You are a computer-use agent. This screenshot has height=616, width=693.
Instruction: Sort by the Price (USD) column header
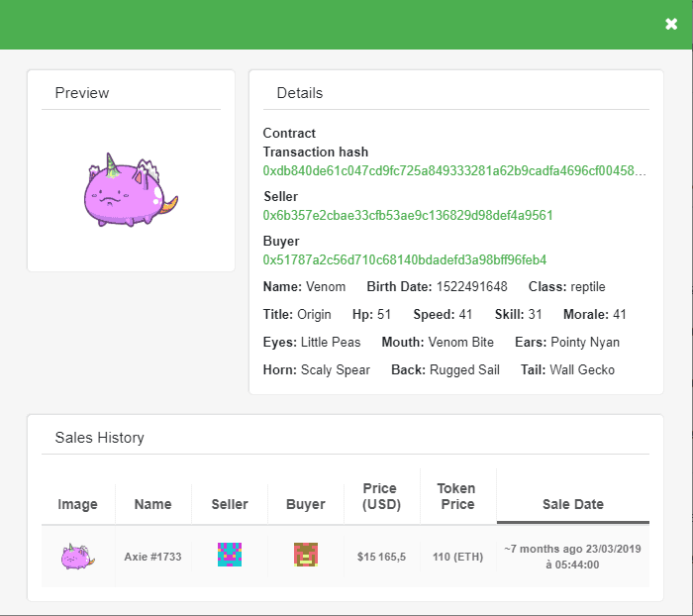[379, 496]
